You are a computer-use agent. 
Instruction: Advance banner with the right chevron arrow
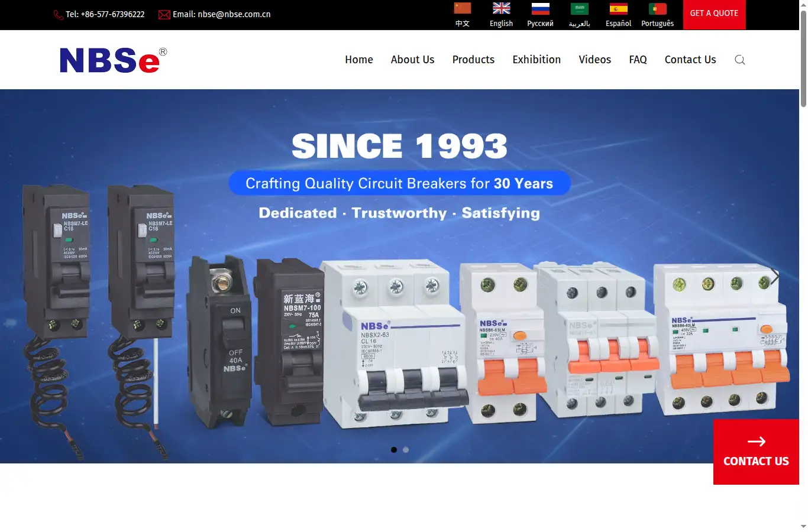point(775,275)
